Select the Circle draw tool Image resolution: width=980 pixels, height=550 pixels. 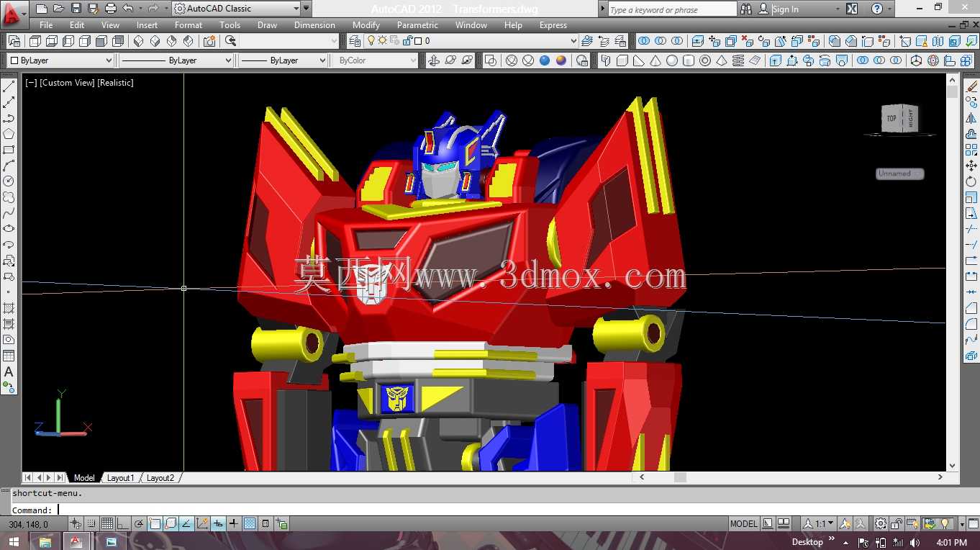coord(9,181)
